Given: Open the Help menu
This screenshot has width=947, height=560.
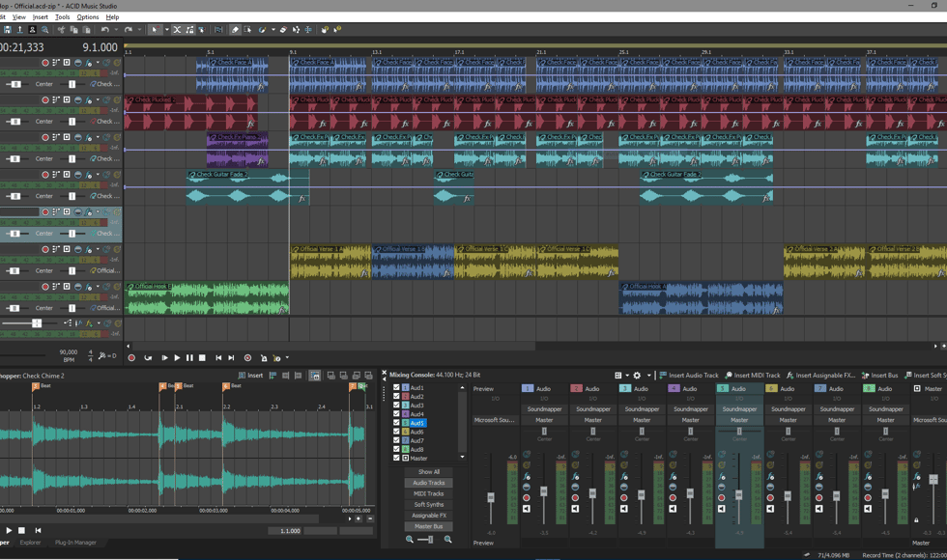Looking at the screenshot, I should click(112, 17).
